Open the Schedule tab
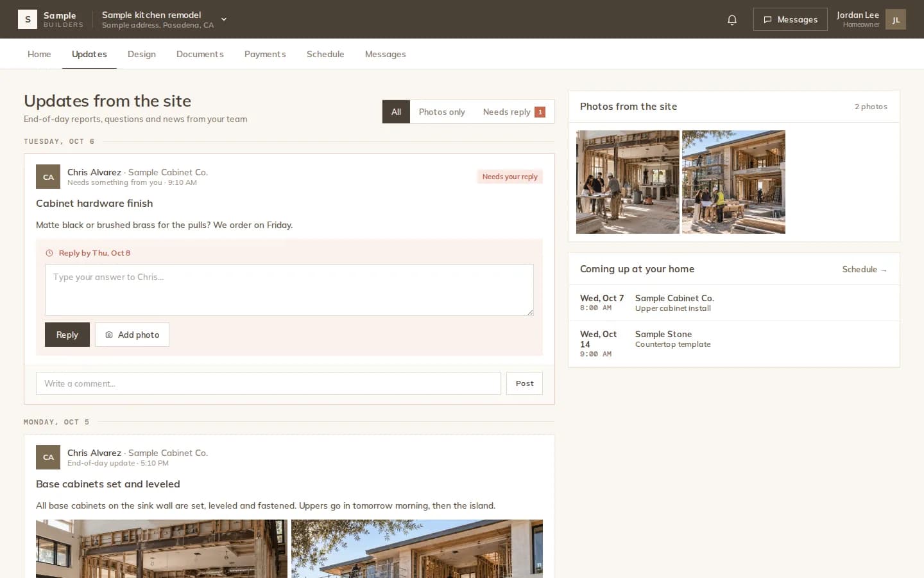Viewport: 924px width, 578px height. [325, 54]
